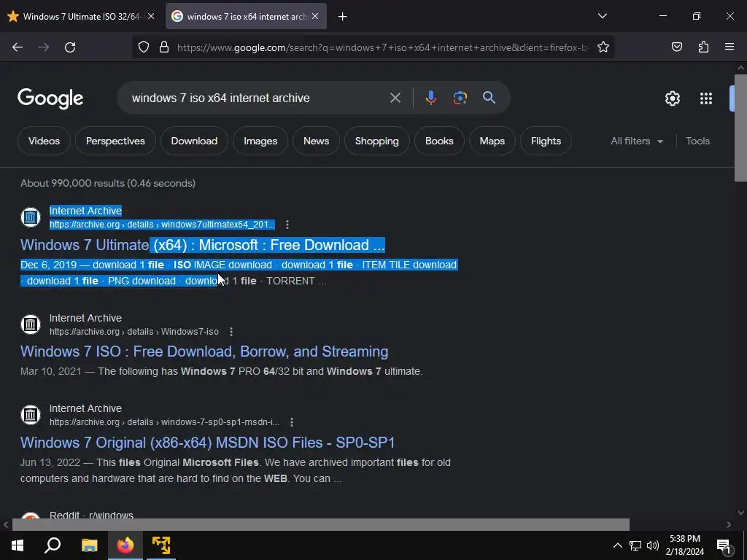Save page to Pocket

coord(676,47)
